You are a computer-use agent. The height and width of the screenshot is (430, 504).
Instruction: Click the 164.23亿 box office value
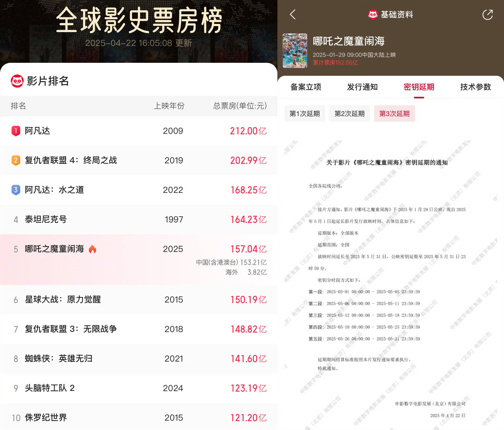[248, 220]
